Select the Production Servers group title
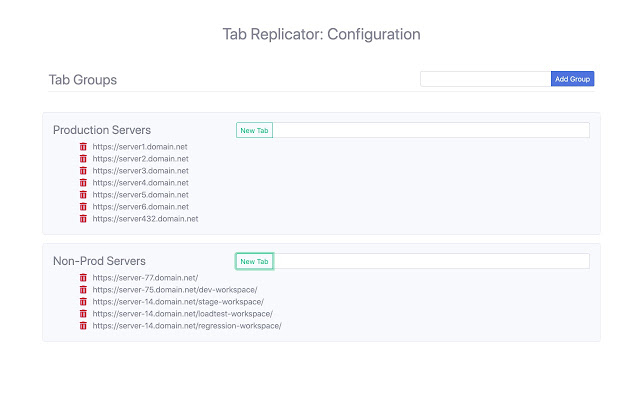Viewport: 640px width, 400px height. tap(102, 130)
